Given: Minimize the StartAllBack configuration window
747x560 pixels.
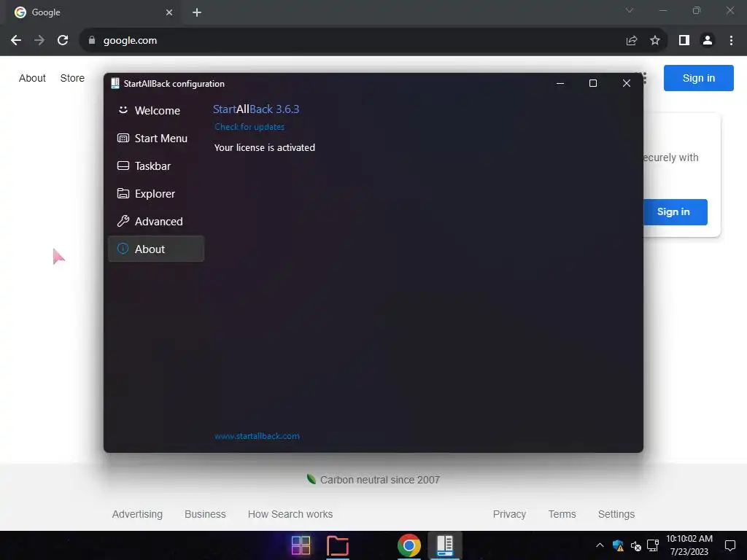Looking at the screenshot, I should pos(560,83).
